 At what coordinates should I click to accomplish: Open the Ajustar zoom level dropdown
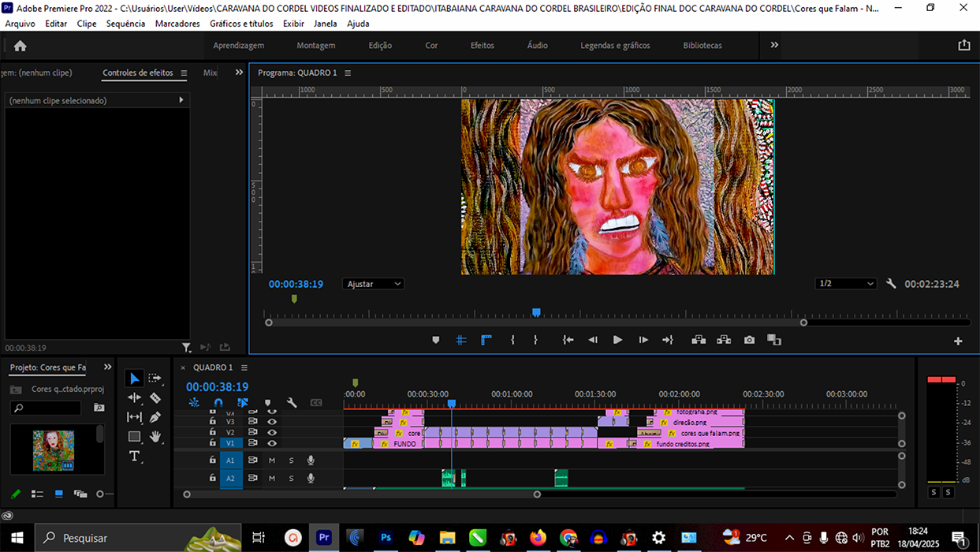[x=374, y=284]
